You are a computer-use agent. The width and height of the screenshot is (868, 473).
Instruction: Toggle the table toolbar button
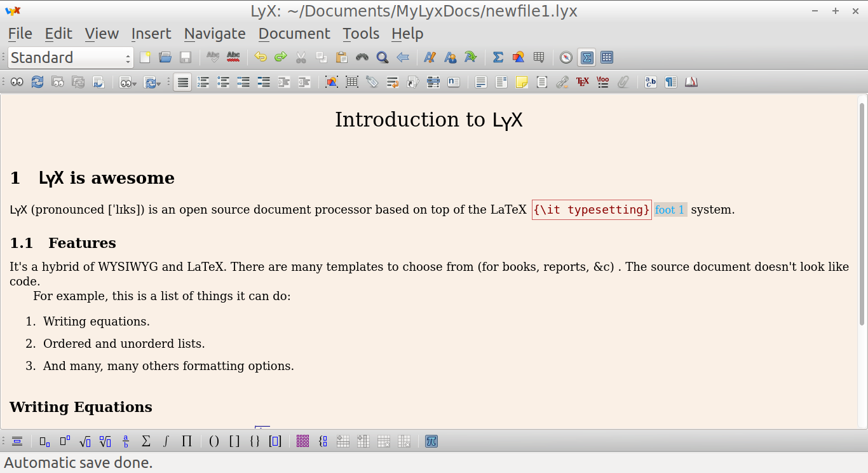(607, 57)
